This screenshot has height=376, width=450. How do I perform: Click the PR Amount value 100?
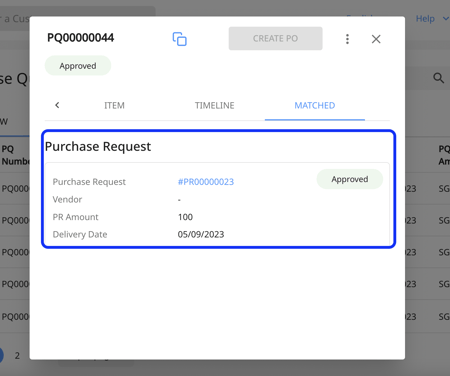(x=185, y=217)
